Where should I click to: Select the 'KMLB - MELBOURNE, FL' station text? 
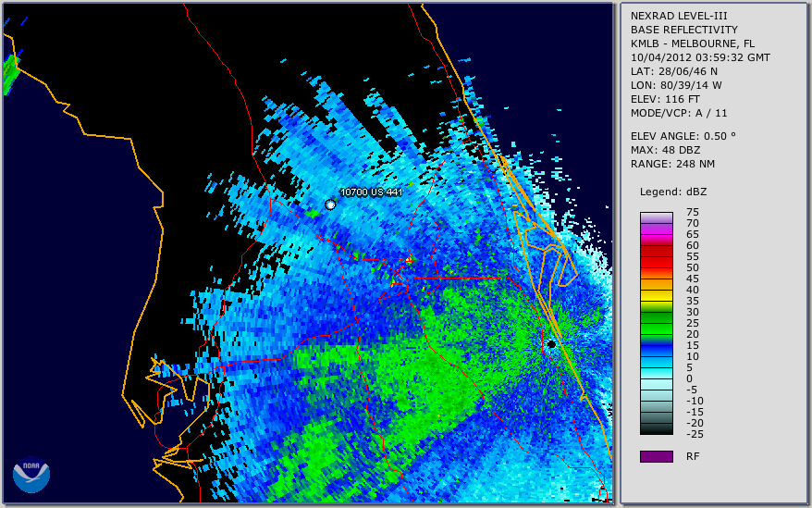pos(693,43)
